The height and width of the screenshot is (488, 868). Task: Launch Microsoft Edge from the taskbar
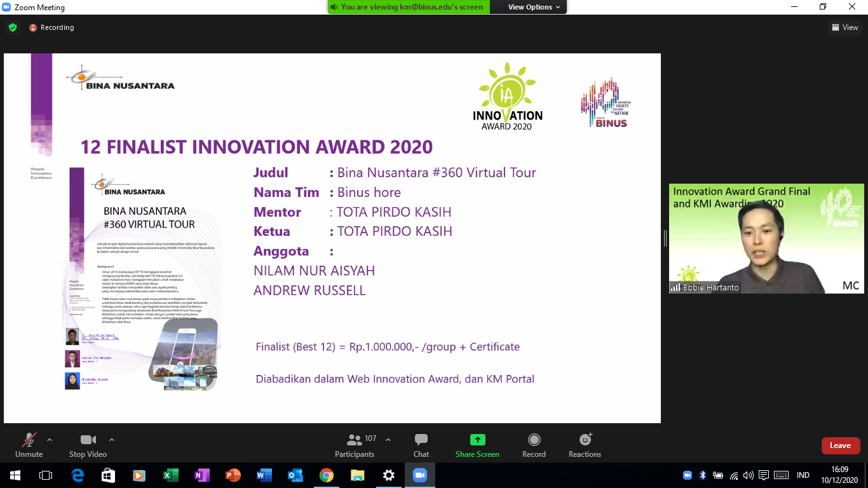click(x=78, y=475)
